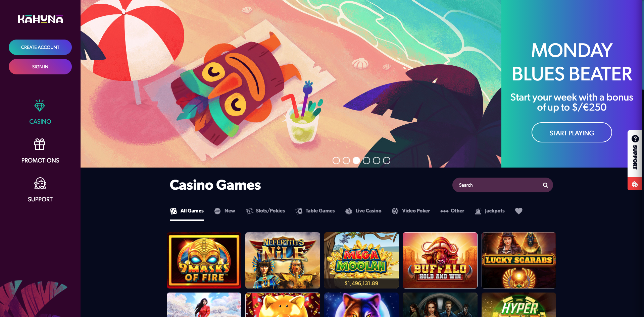
Task: Click the Promotions gift box icon
Action: point(40,144)
